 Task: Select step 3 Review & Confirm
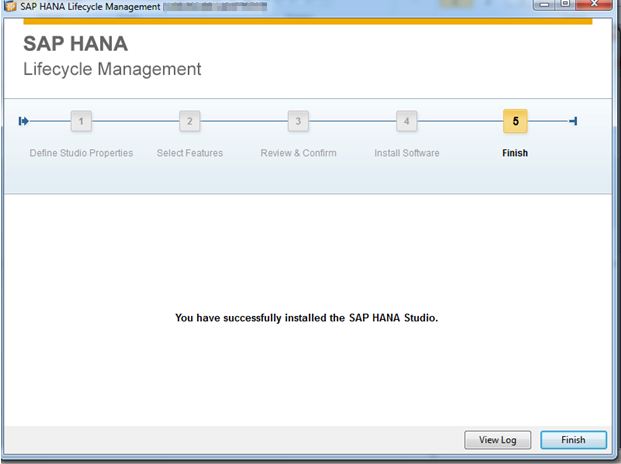click(298, 121)
